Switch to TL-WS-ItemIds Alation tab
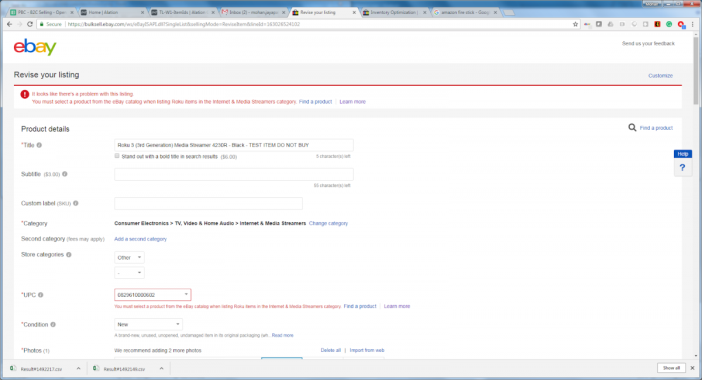Image resolution: width=702 pixels, height=380 pixels. click(183, 13)
